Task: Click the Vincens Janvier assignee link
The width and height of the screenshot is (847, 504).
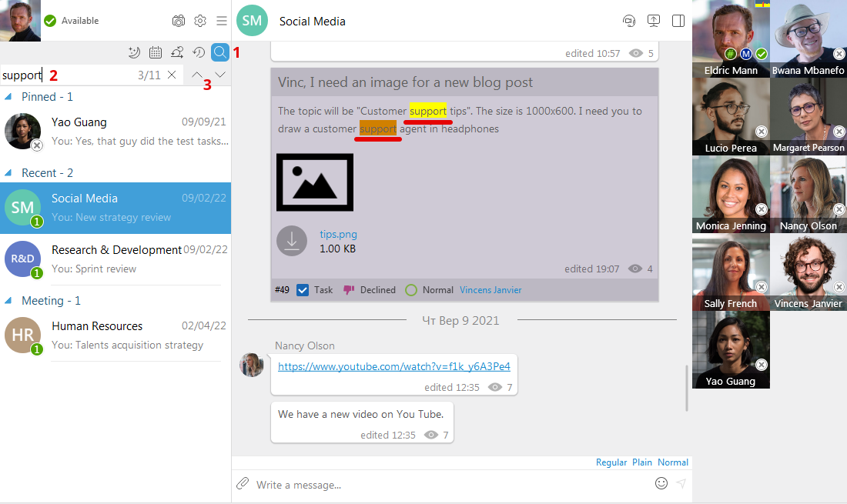Action: 490,290
